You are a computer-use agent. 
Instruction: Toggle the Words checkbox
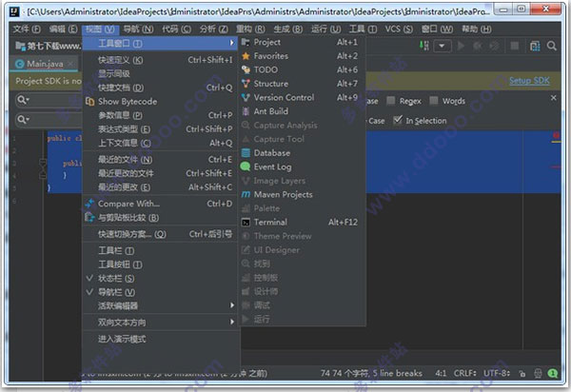[433, 101]
